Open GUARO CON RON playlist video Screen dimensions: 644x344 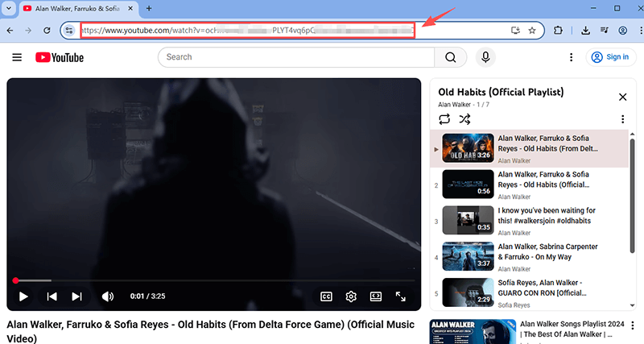530,293
